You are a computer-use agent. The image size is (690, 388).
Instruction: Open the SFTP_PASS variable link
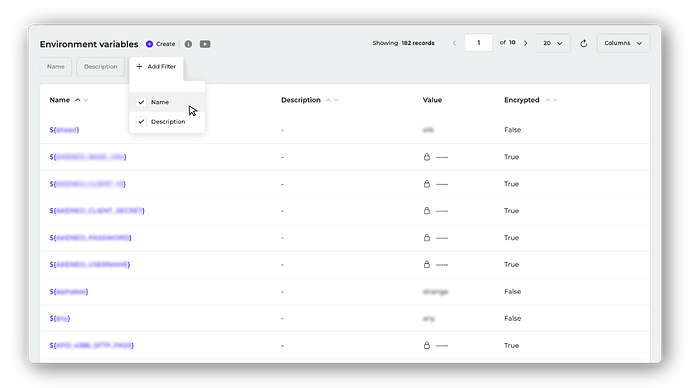click(x=92, y=345)
